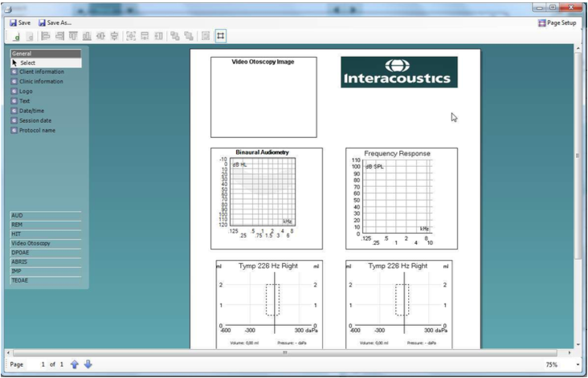Expand the AUD section

[45, 215]
